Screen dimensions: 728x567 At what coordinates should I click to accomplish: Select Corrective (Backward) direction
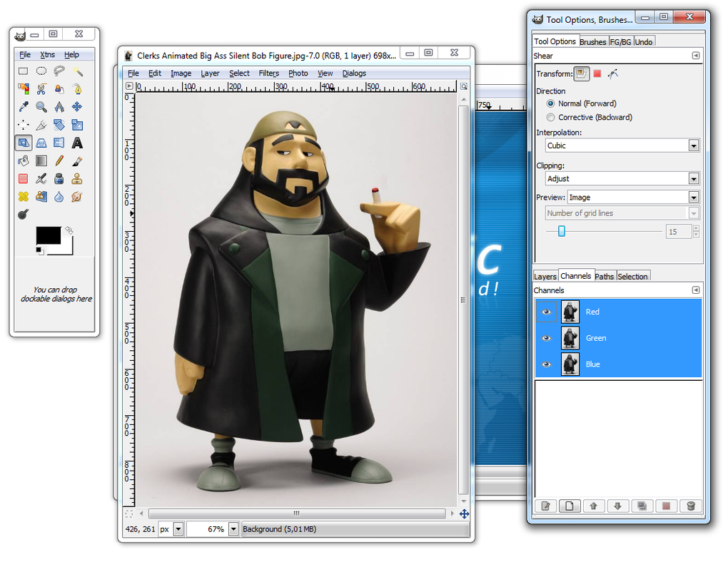point(550,117)
